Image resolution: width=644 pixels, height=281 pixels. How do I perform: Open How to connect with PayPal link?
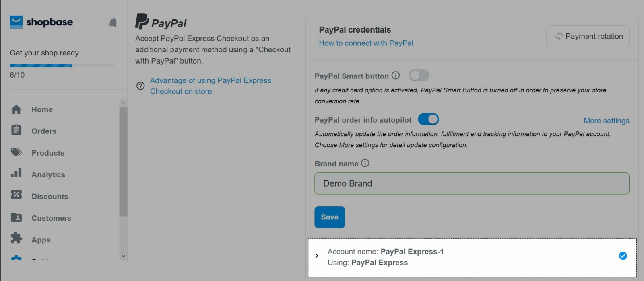tap(365, 43)
